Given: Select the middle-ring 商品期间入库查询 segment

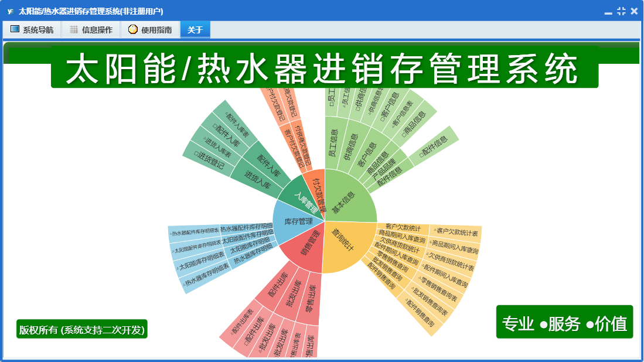Looking at the screenshot, I should (401, 237).
